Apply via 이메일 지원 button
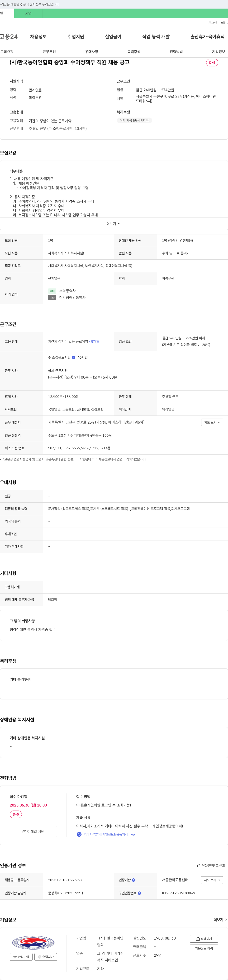 tap(33, 831)
